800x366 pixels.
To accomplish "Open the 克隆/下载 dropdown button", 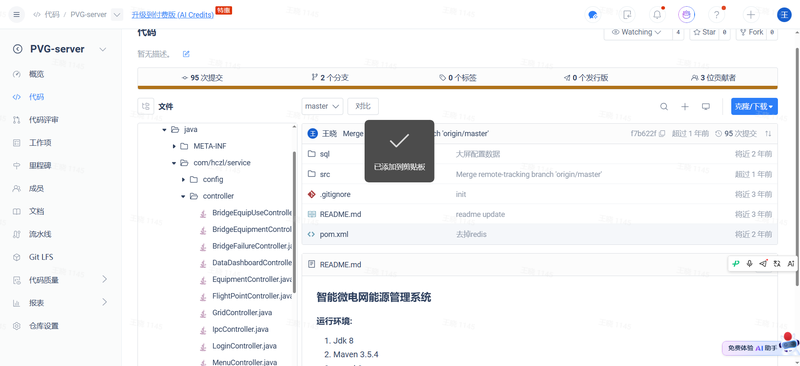I will click(x=754, y=106).
